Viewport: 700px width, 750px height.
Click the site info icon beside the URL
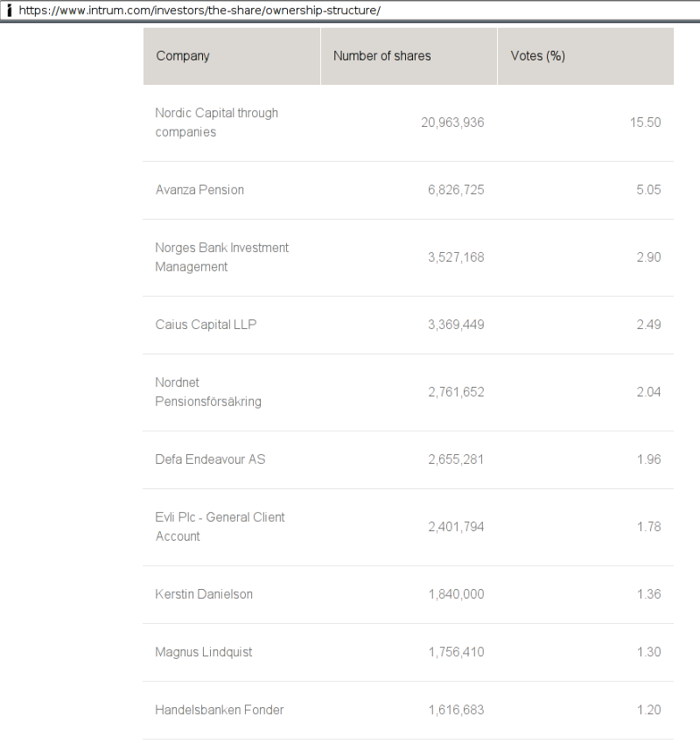(10, 11)
